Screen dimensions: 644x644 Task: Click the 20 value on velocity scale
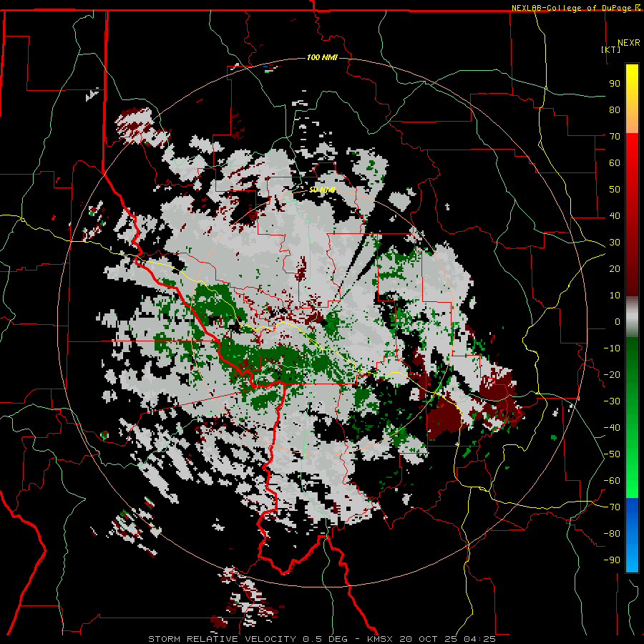[x=615, y=269]
